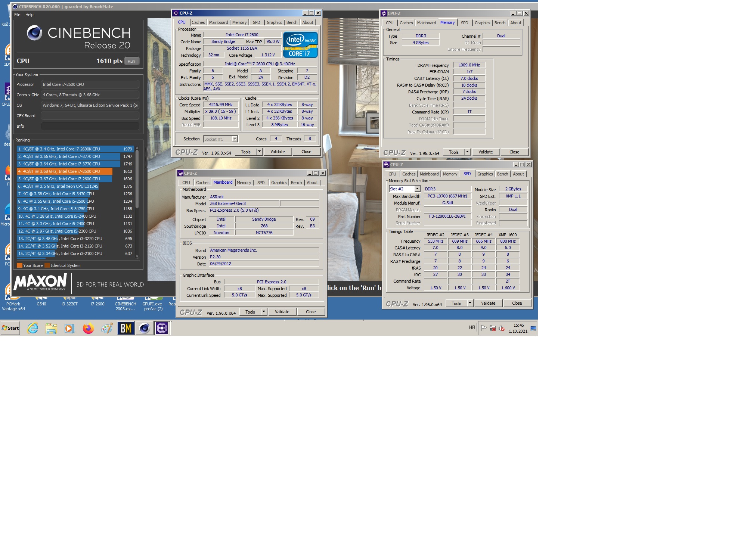This screenshot has height=560, width=747.
Task: Select SPD tab in Mainboard CPU-Z window
Action: (261, 183)
